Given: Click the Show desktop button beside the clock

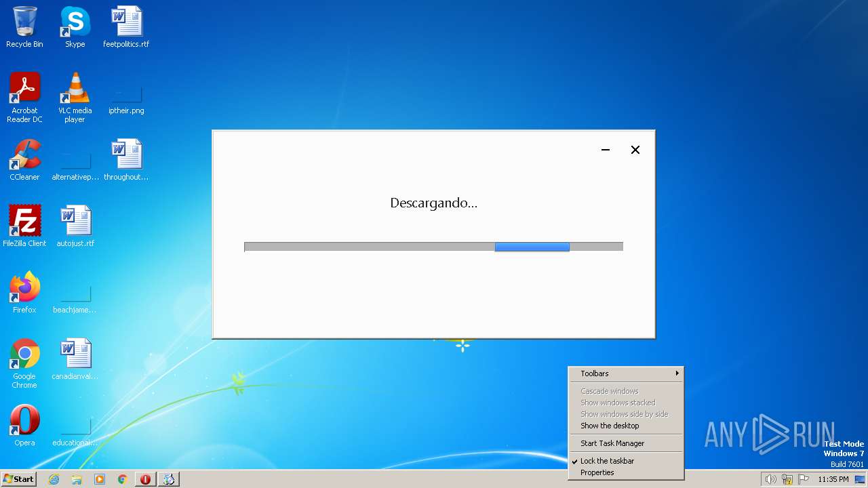Looking at the screenshot, I should click(x=861, y=479).
